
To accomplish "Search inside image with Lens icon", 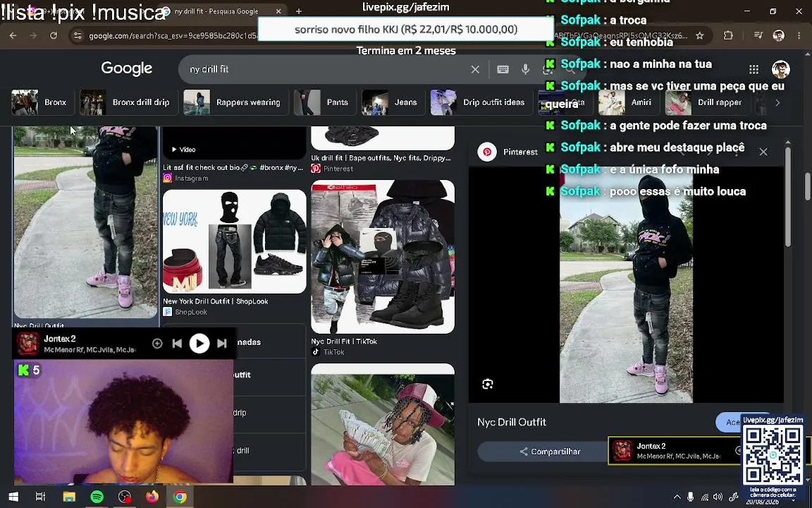I will pos(487,384).
